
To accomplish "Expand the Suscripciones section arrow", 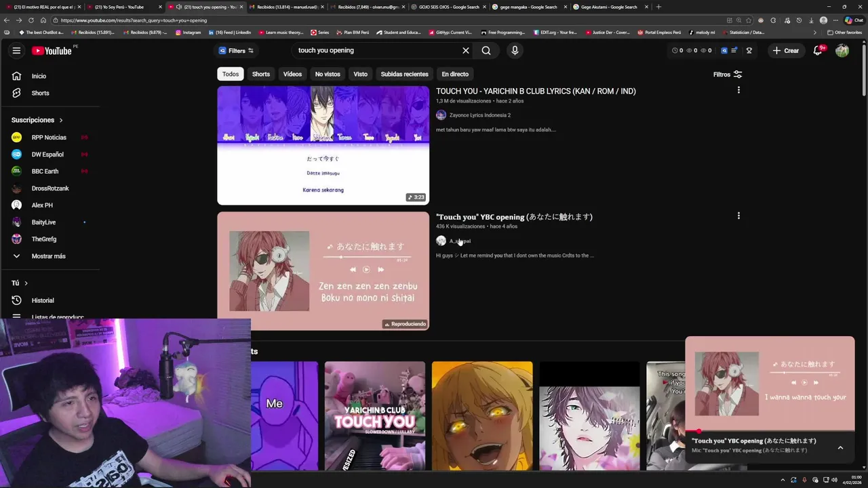I will coord(60,120).
